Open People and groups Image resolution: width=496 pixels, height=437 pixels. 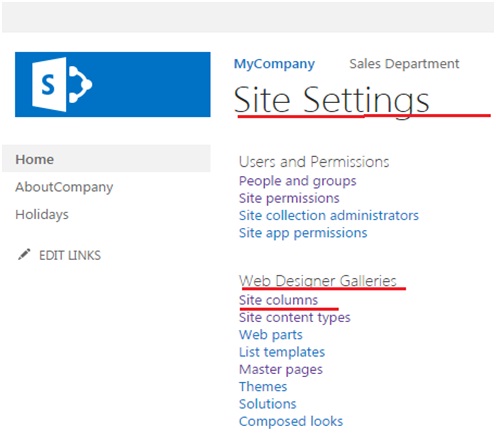pyautogui.click(x=298, y=181)
